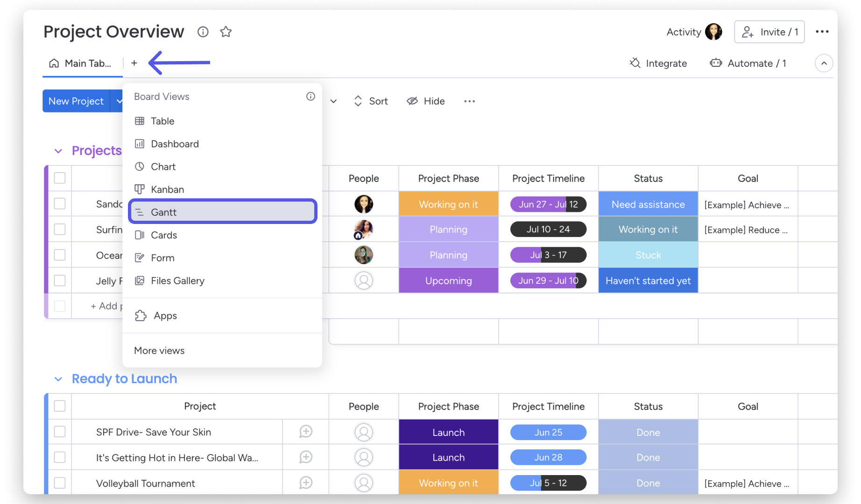861x504 pixels.
Task: Collapse header with the round chevron button
Action: point(824,63)
